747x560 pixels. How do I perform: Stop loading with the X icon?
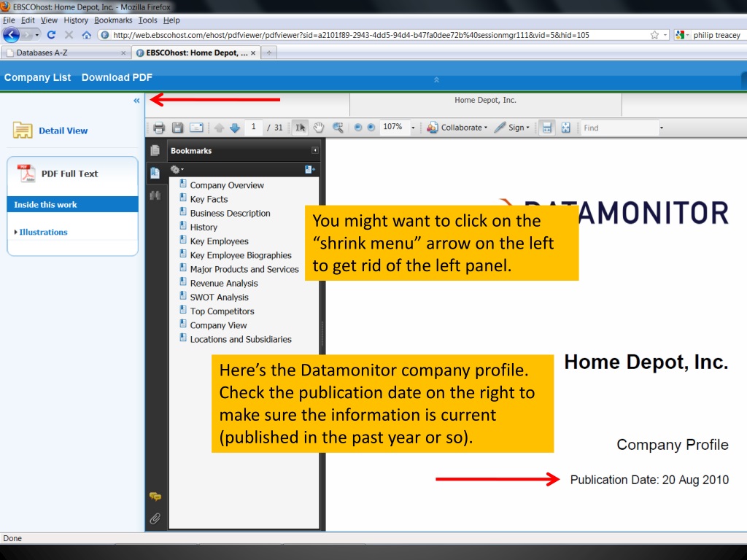[x=69, y=35]
